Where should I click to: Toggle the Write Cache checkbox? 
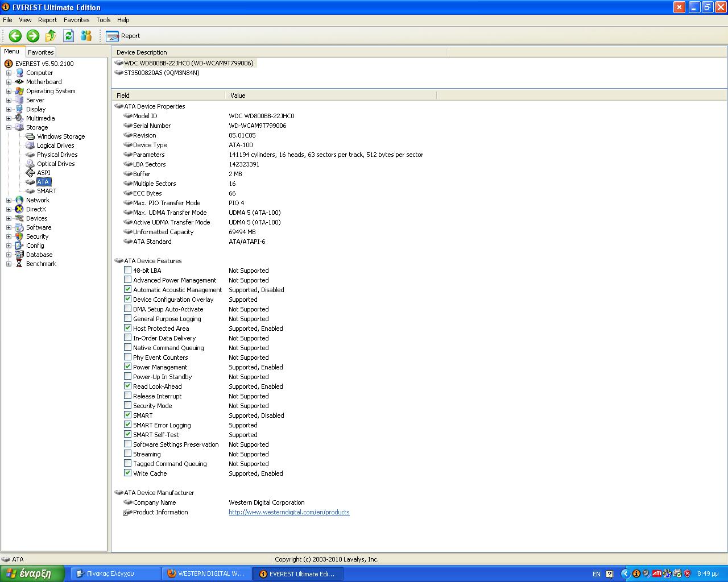click(x=128, y=473)
